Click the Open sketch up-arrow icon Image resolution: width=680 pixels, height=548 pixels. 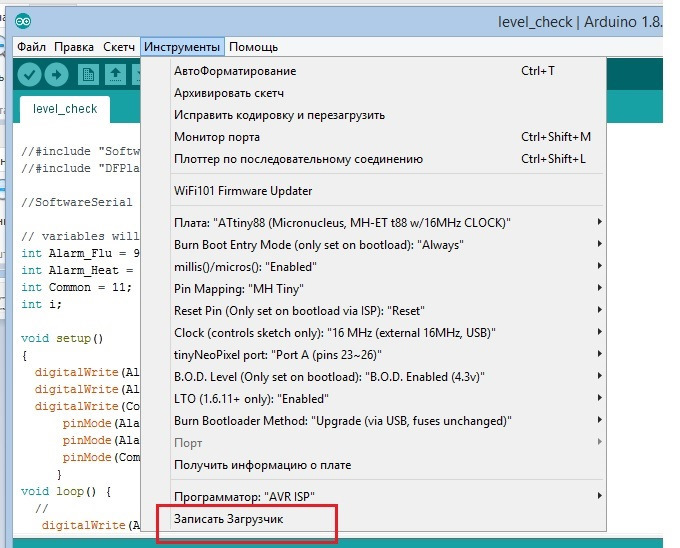click(115, 75)
